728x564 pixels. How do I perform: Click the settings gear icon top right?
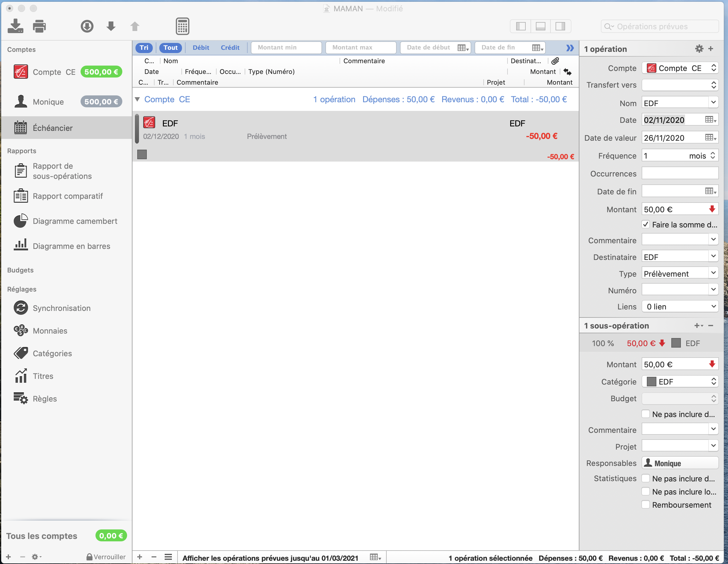(699, 49)
